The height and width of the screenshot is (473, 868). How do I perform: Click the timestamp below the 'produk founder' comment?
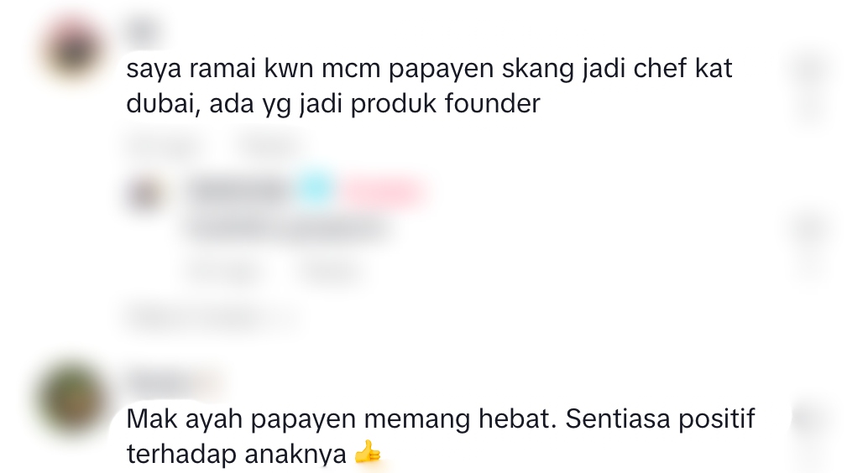click(164, 145)
